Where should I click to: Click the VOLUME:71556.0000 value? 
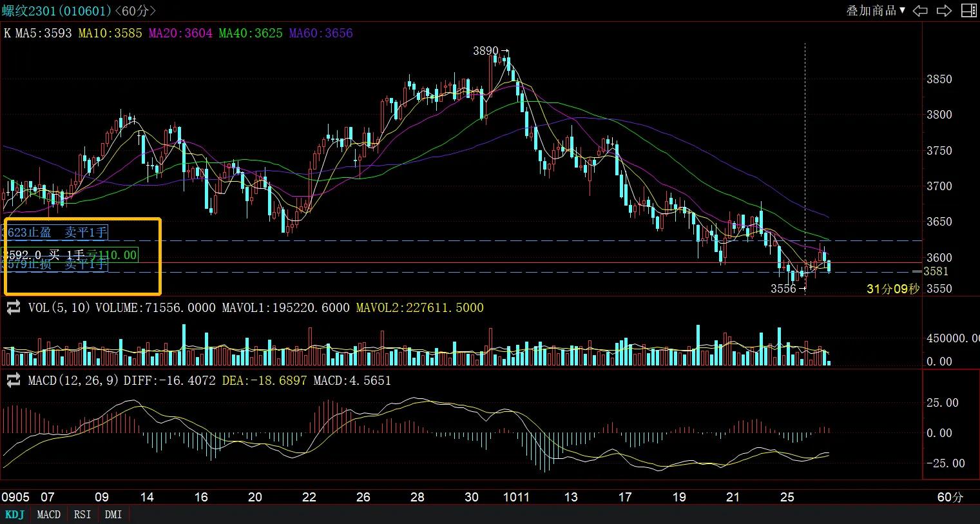155,308
